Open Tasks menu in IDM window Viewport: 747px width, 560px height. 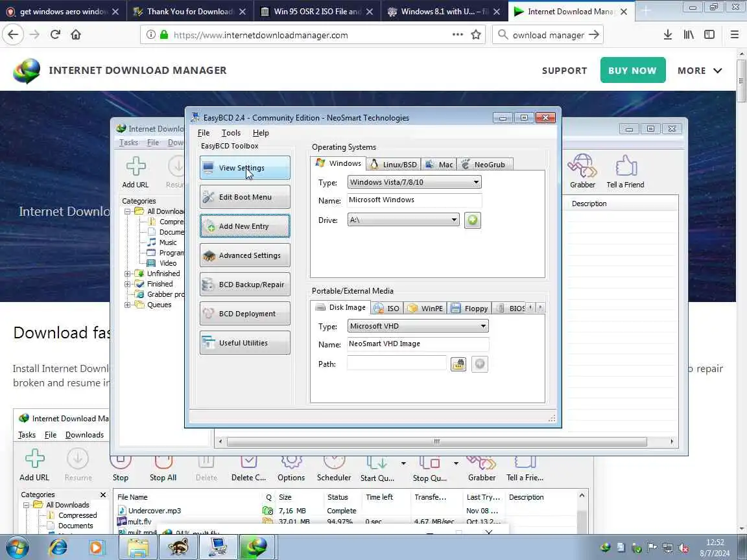(128, 143)
